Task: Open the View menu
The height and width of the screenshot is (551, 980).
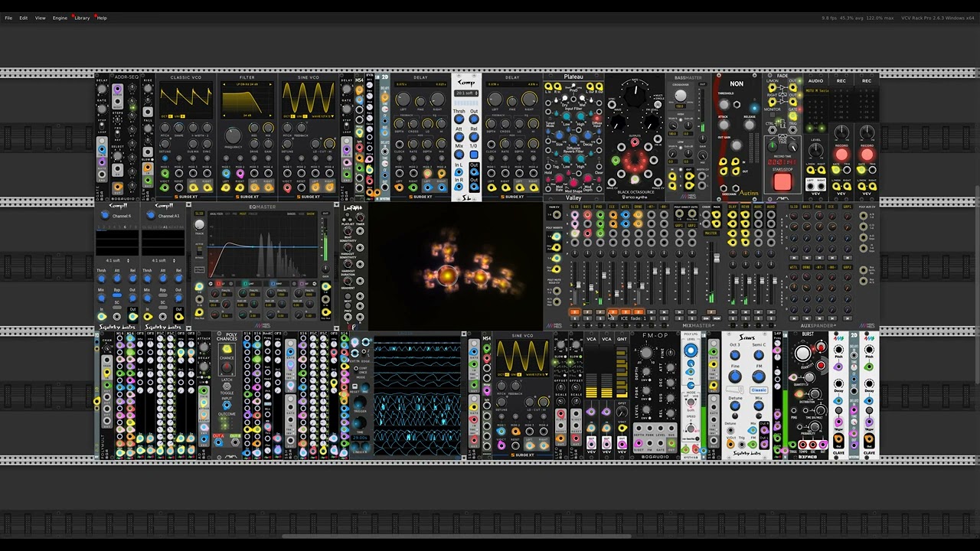Action: [40, 18]
